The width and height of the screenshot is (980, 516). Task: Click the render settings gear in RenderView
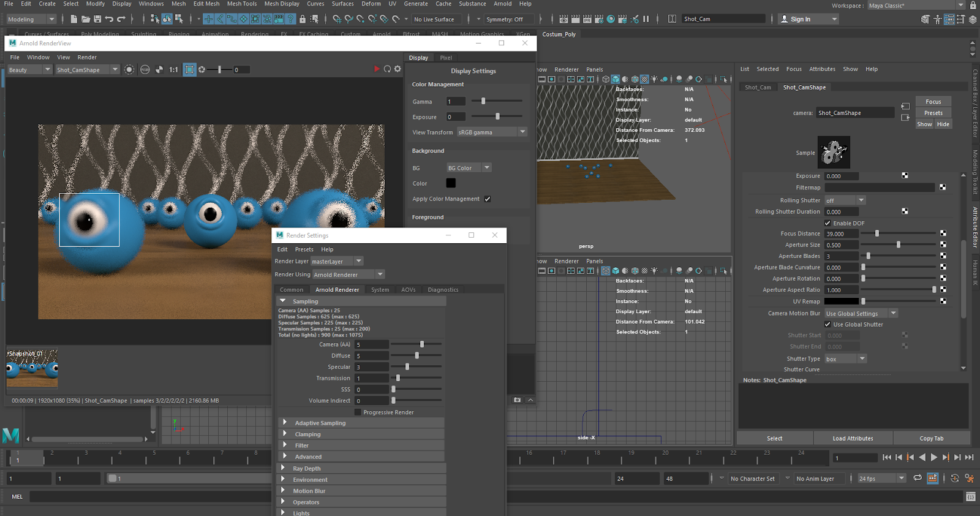click(398, 69)
